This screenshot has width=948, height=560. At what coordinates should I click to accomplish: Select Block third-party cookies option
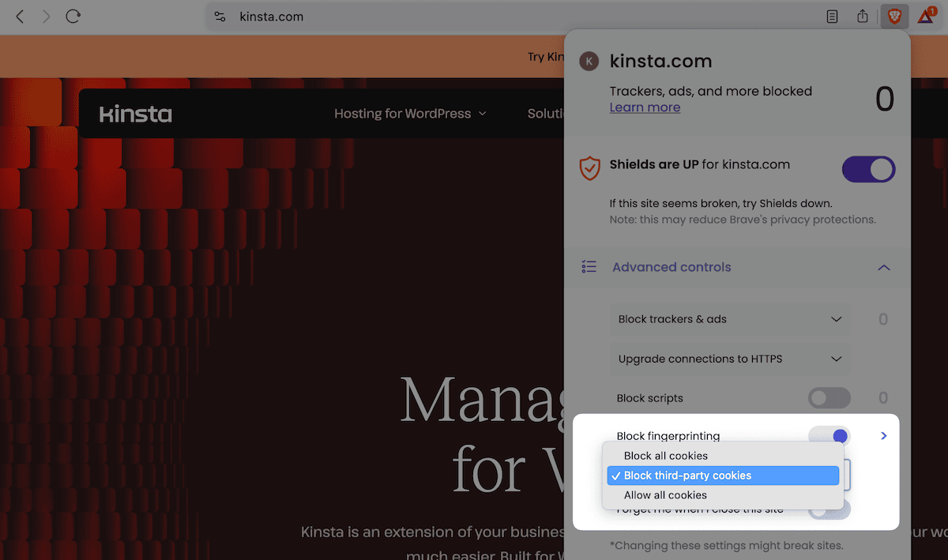(x=723, y=475)
